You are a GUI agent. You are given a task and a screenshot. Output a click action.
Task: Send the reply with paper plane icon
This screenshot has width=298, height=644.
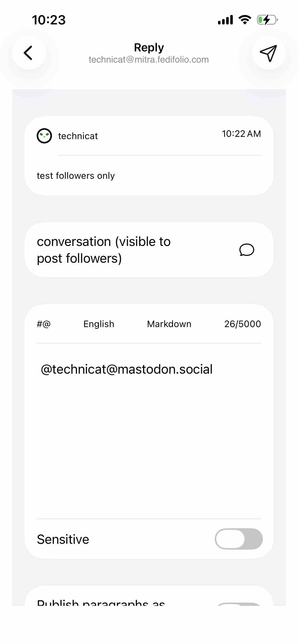pos(268,53)
